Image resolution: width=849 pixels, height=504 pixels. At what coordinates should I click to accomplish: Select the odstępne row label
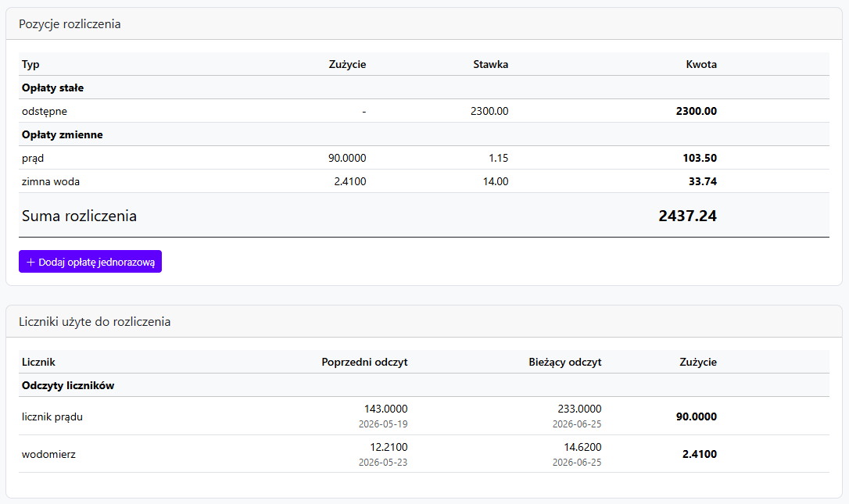tap(45, 111)
